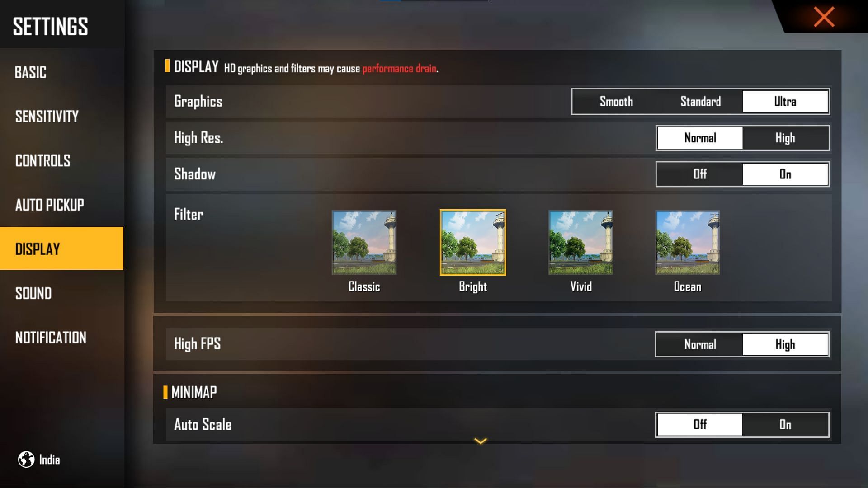Switch High Res. to High
Image resolution: width=868 pixels, height=488 pixels.
(784, 138)
